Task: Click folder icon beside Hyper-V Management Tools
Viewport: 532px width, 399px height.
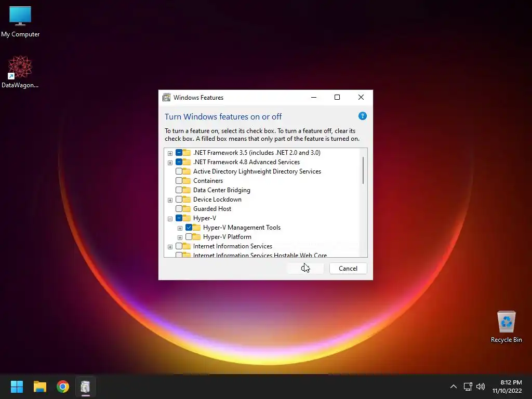Action: click(196, 228)
